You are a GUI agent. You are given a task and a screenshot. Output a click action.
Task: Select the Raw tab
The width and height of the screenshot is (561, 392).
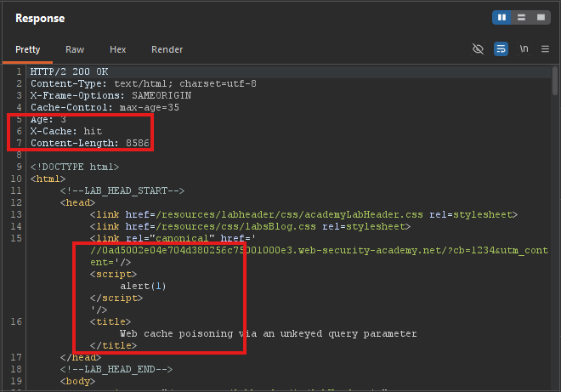(x=75, y=49)
